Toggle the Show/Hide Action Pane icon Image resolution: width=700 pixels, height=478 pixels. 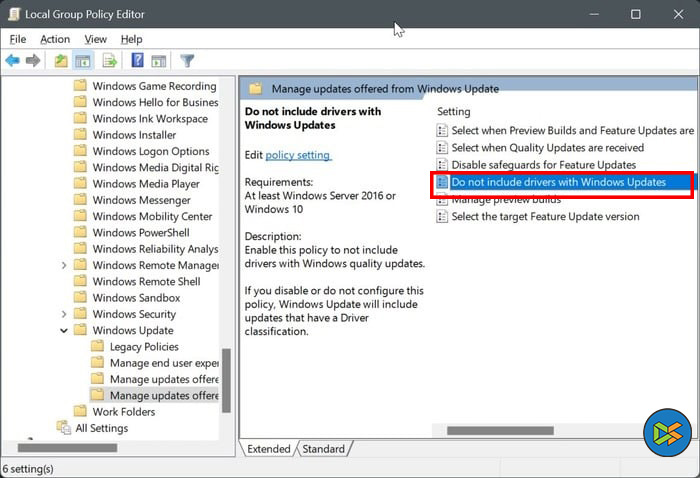pos(158,61)
